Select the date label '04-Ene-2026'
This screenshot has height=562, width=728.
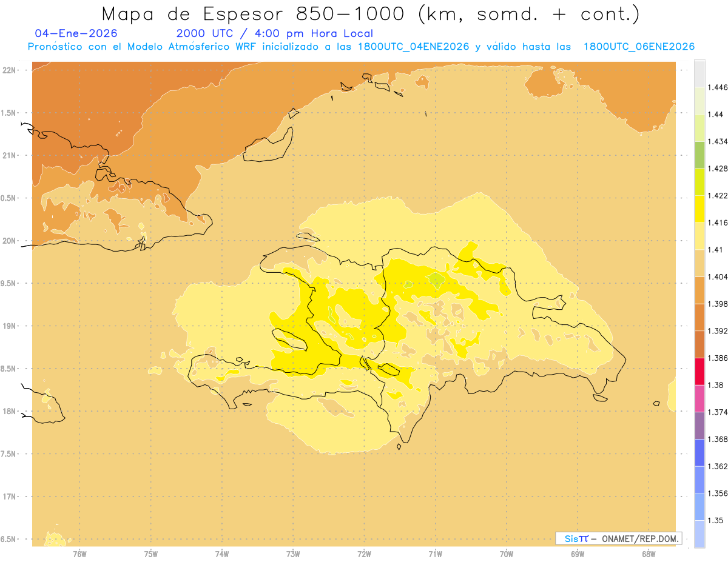(76, 33)
